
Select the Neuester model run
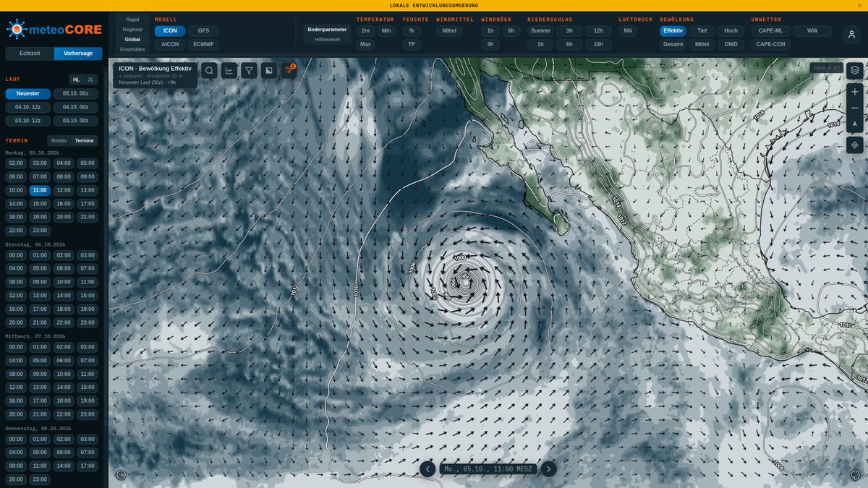click(x=28, y=93)
